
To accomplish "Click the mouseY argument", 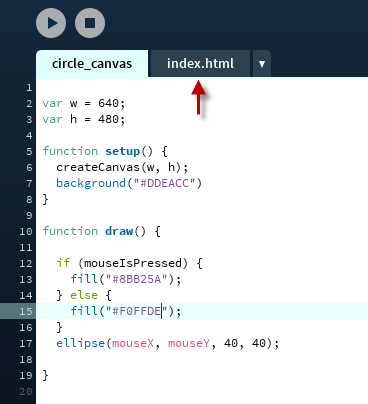I will tap(189, 343).
